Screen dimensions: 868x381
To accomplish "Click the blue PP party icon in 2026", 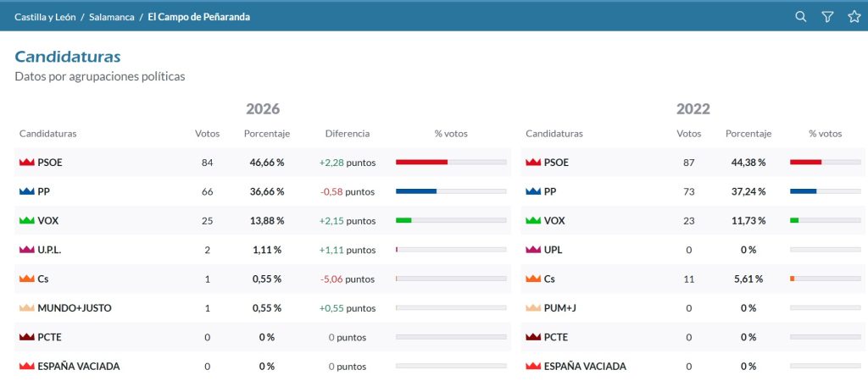I will click(x=26, y=191).
